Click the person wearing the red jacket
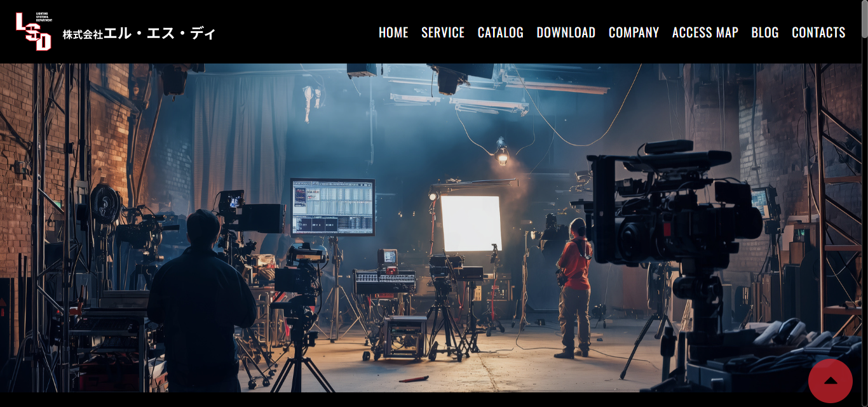This screenshot has height=407, width=868. tap(576, 286)
